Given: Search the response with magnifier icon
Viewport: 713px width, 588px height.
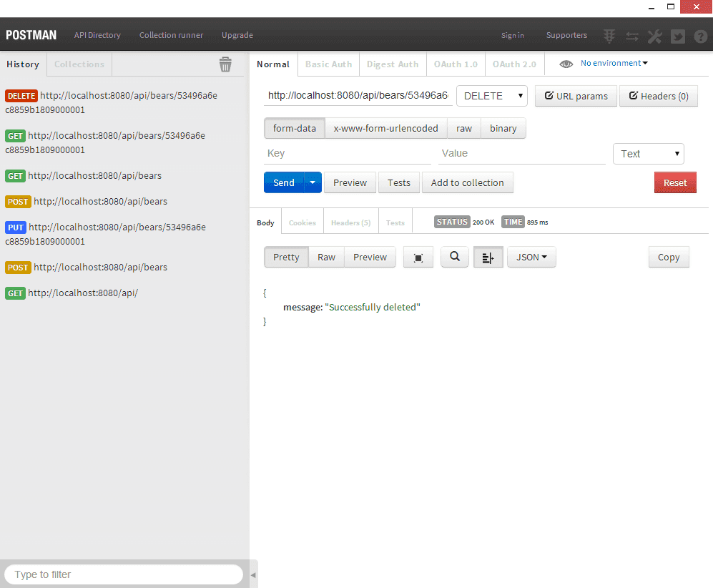Looking at the screenshot, I should point(455,257).
